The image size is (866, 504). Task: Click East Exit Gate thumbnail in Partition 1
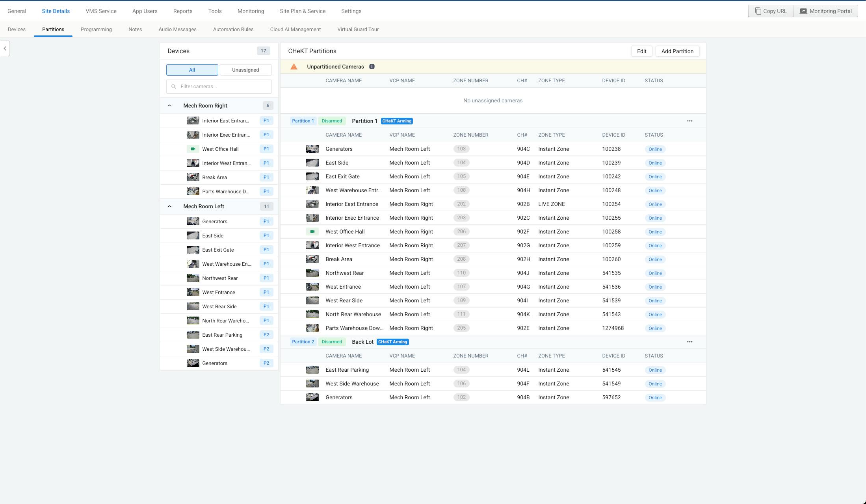(x=312, y=176)
